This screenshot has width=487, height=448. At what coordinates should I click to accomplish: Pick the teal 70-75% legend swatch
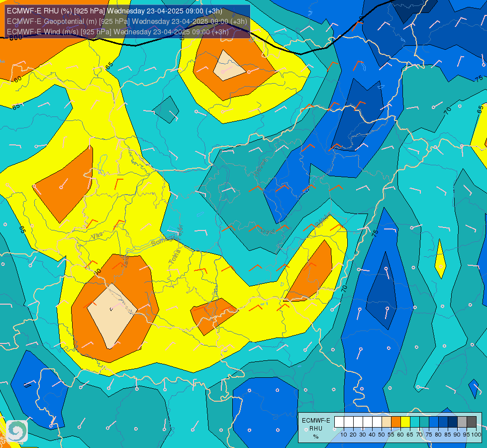click(424, 422)
